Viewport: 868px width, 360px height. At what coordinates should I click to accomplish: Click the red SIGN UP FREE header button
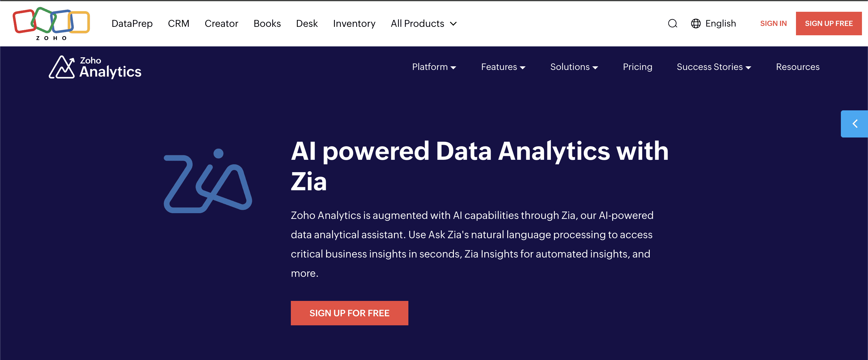click(829, 23)
